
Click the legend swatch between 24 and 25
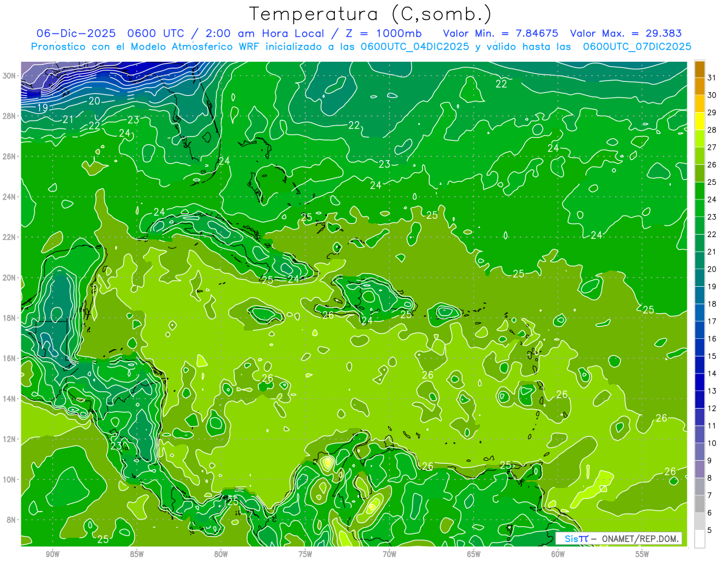pos(699,190)
